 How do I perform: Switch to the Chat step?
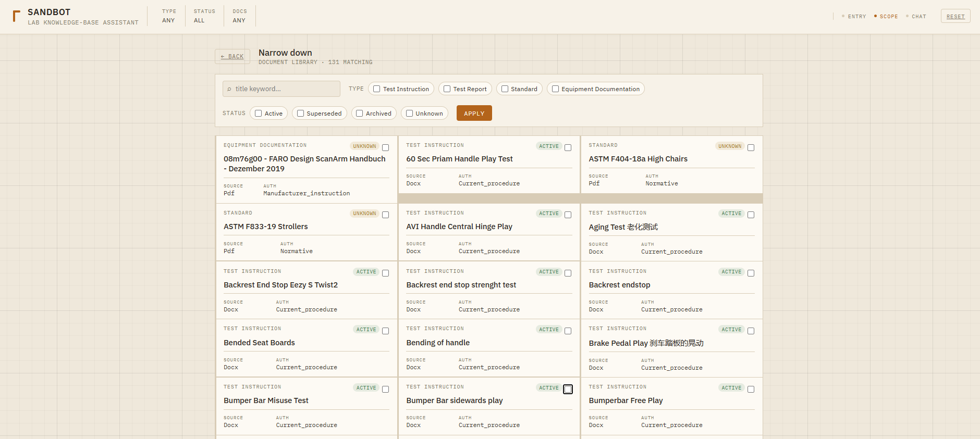[x=916, y=17]
